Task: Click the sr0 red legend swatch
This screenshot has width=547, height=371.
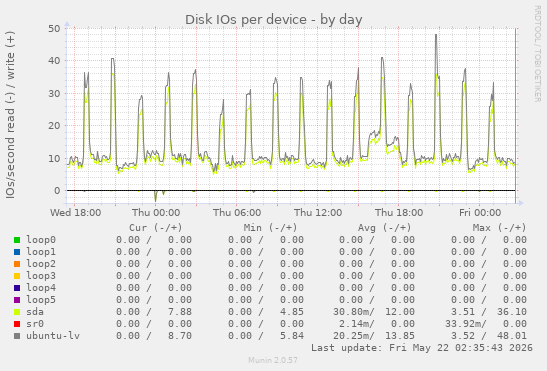Action: click(17, 324)
